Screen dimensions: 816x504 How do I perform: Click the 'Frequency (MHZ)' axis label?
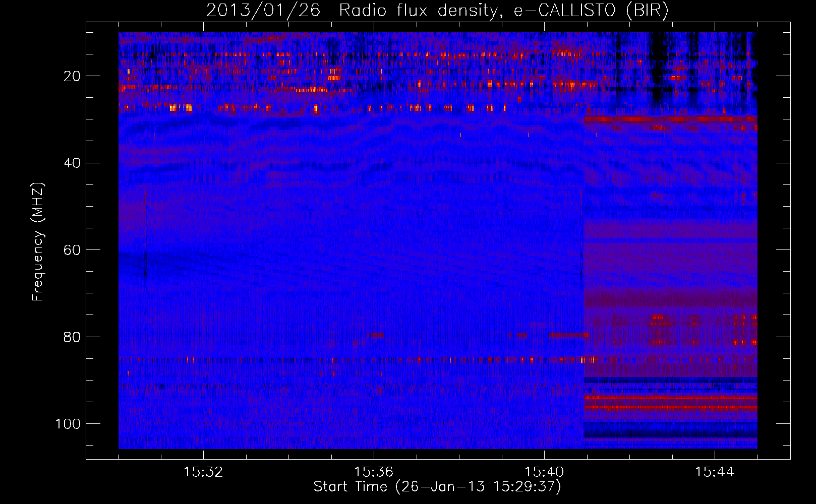[38, 242]
